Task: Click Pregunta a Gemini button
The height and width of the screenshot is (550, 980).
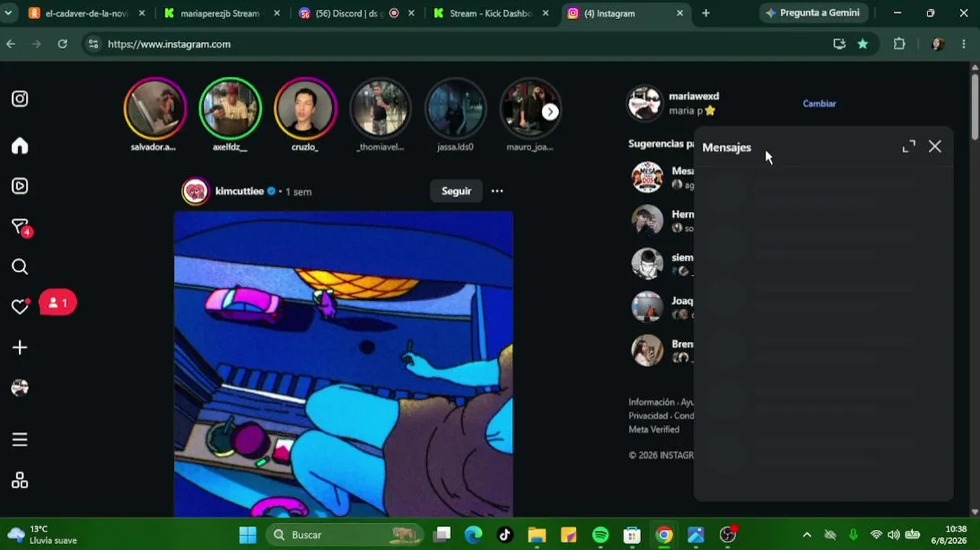Action: point(813,13)
